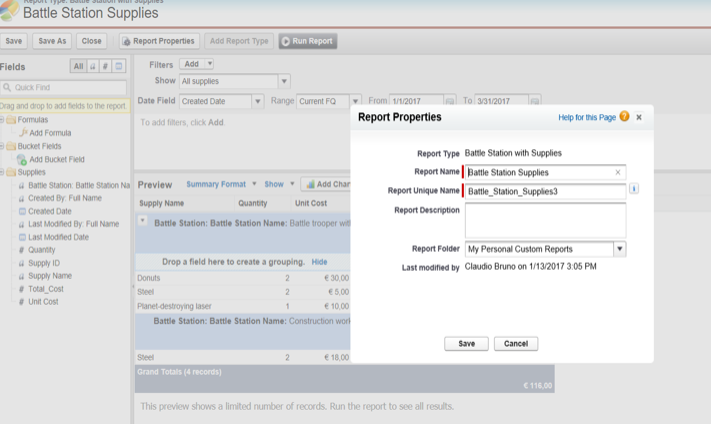The height and width of the screenshot is (425, 711).
Task: Open the From date calendar picker
Action: click(449, 101)
